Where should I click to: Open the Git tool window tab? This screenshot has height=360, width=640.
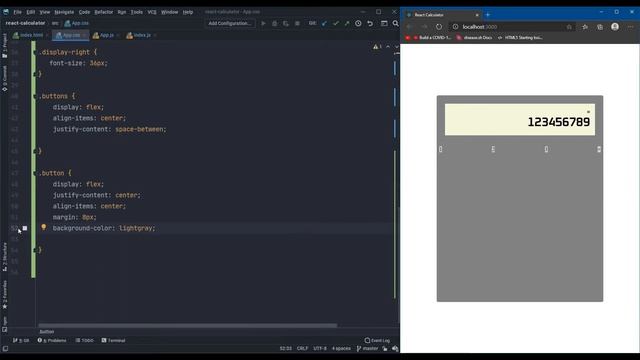(21, 340)
